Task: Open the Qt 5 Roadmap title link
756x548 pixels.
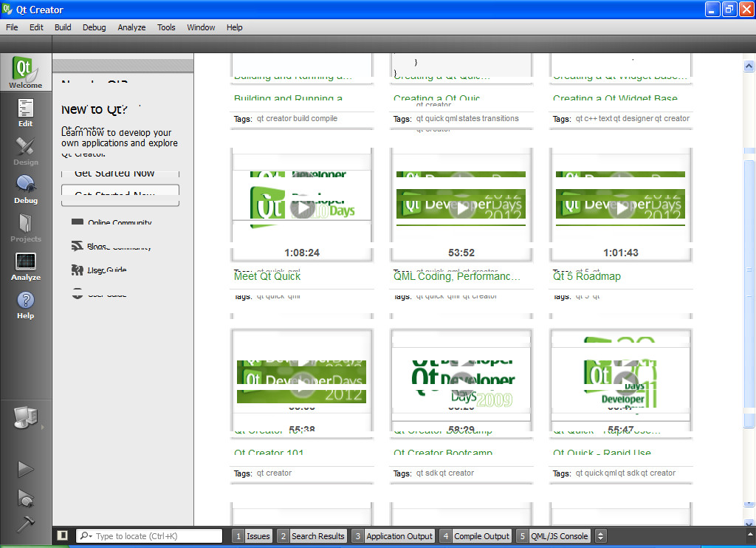Action: pyautogui.click(x=587, y=276)
